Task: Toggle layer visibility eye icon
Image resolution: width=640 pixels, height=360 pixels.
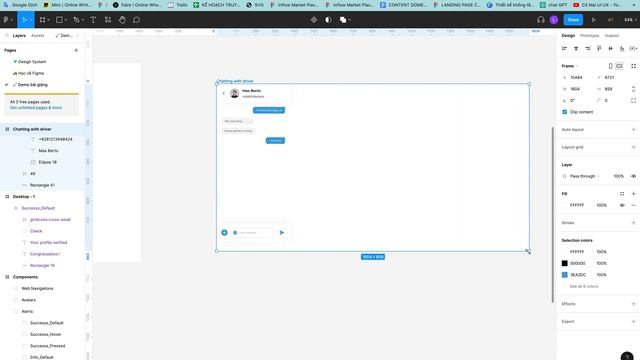Action: tap(633, 176)
